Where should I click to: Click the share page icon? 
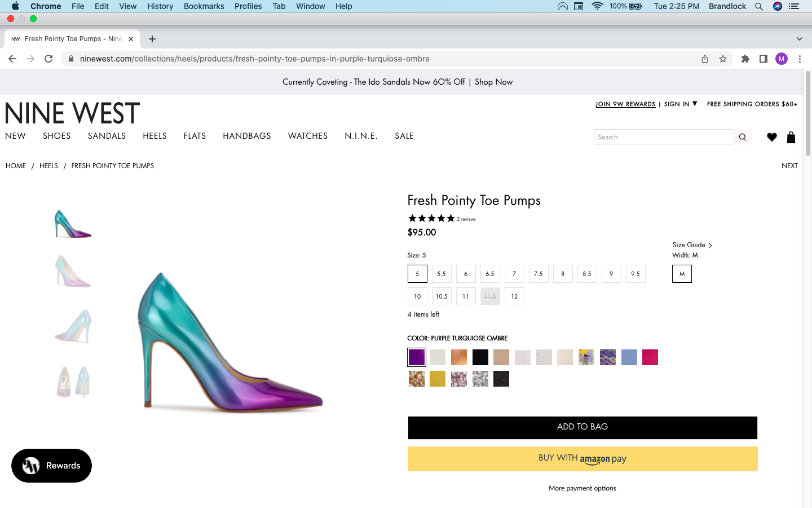pyautogui.click(x=705, y=59)
